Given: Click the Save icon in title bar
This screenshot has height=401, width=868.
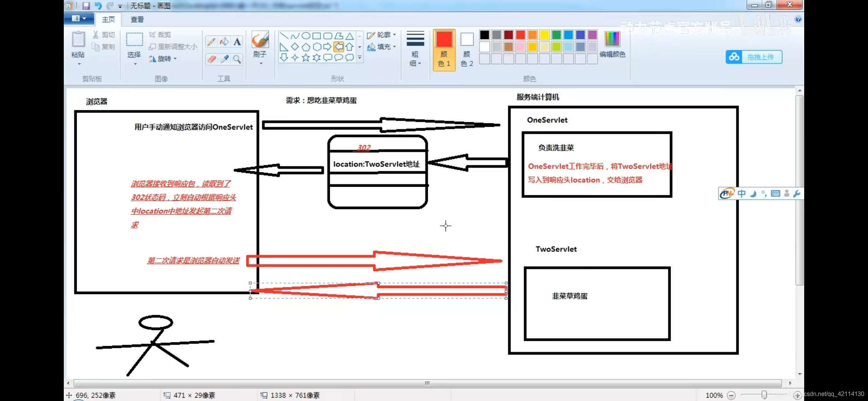Looking at the screenshot, I should (x=86, y=6).
